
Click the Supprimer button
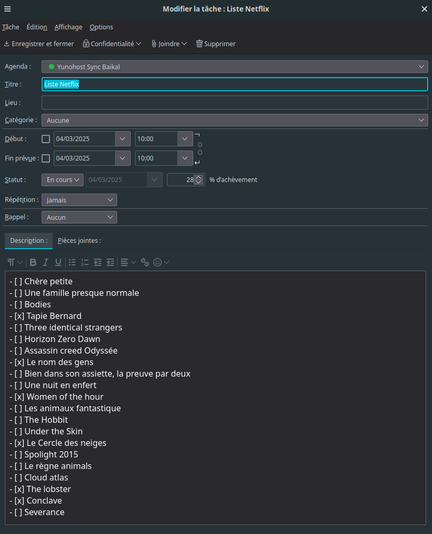[x=215, y=44]
